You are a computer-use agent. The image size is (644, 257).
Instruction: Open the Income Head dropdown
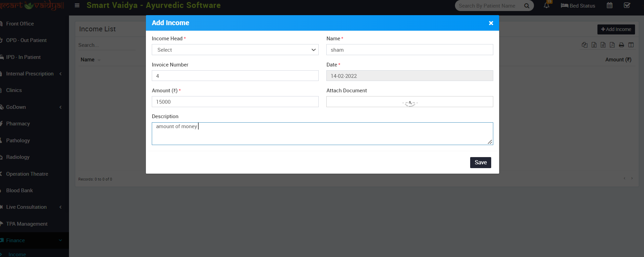coord(235,50)
